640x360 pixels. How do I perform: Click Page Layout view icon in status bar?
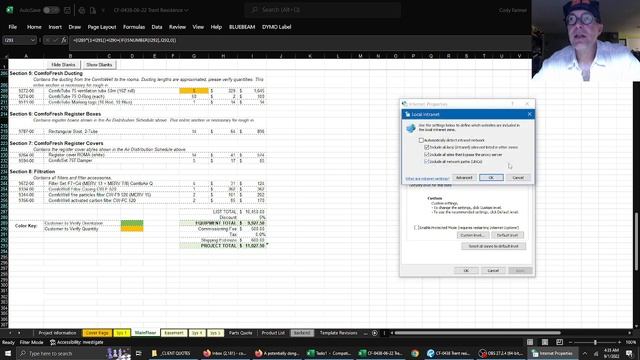point(544,342)
